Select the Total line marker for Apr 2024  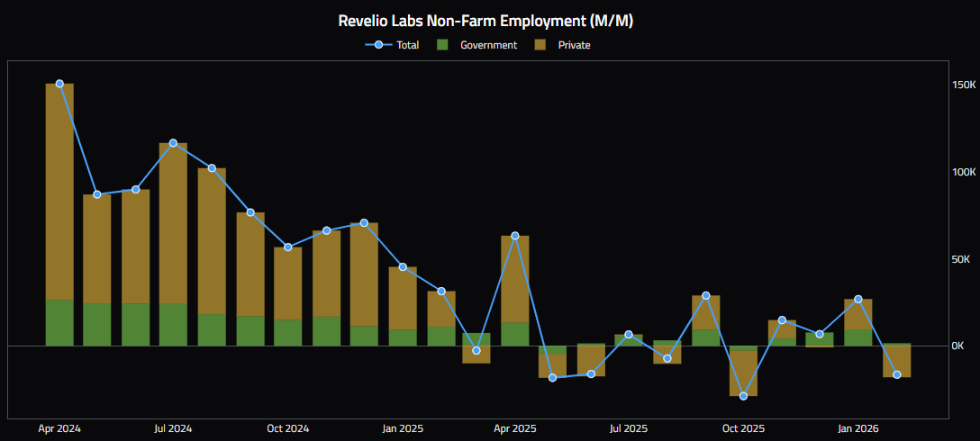click(x=59, y=84)
